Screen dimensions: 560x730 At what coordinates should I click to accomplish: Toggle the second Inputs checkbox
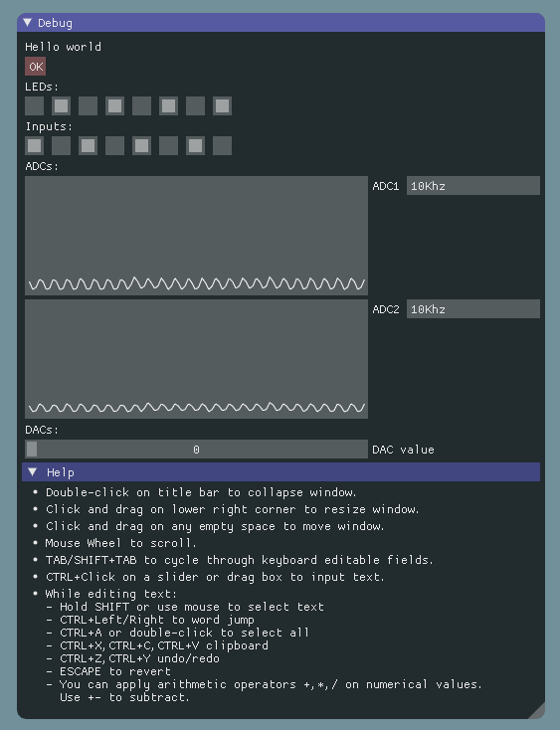tap(62, 146)
